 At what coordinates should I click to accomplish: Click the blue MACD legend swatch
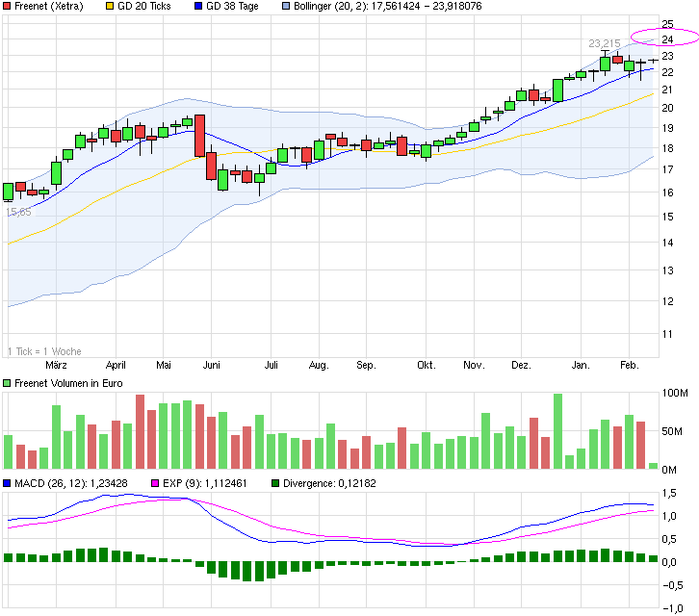[x=7, y=483]
